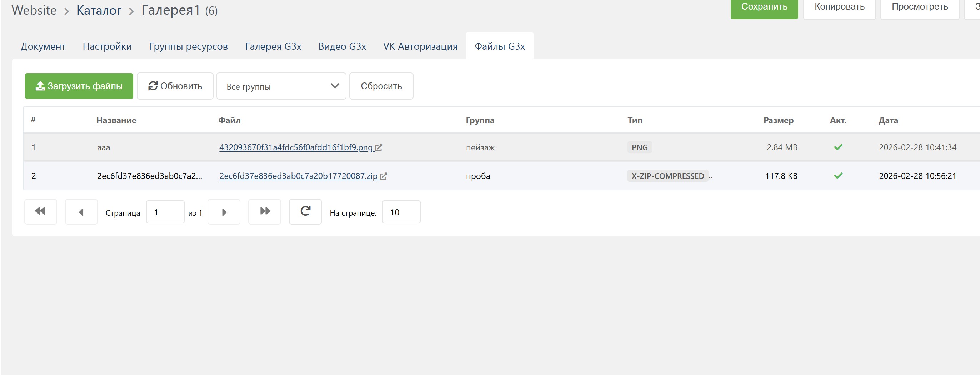
Task: Toggle active checkmark for ZIP file row
Action: pyautogui.click(x=838, y=176)
